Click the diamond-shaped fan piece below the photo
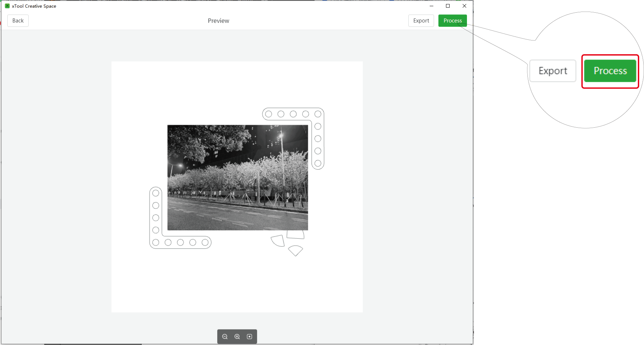 click(x=295, y=251)
